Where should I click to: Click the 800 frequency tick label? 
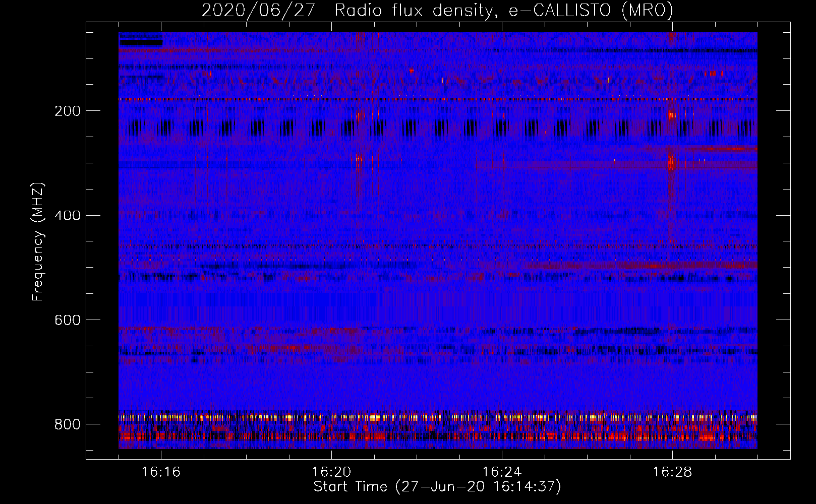pyautogui.click(x=68, y=424)
